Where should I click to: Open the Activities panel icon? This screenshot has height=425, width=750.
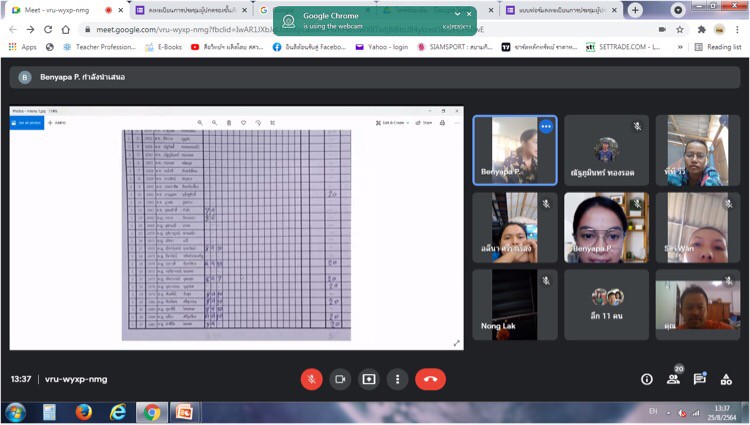coord(725,379)
